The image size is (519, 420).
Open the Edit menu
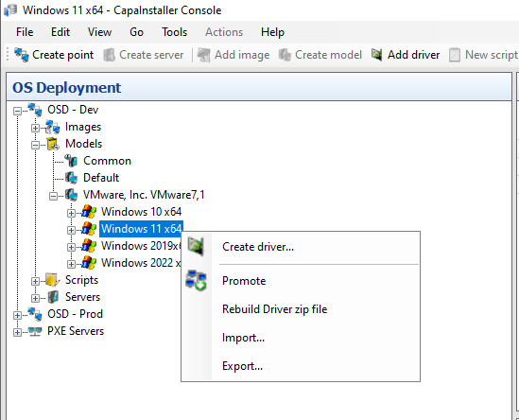pos(61,32)
